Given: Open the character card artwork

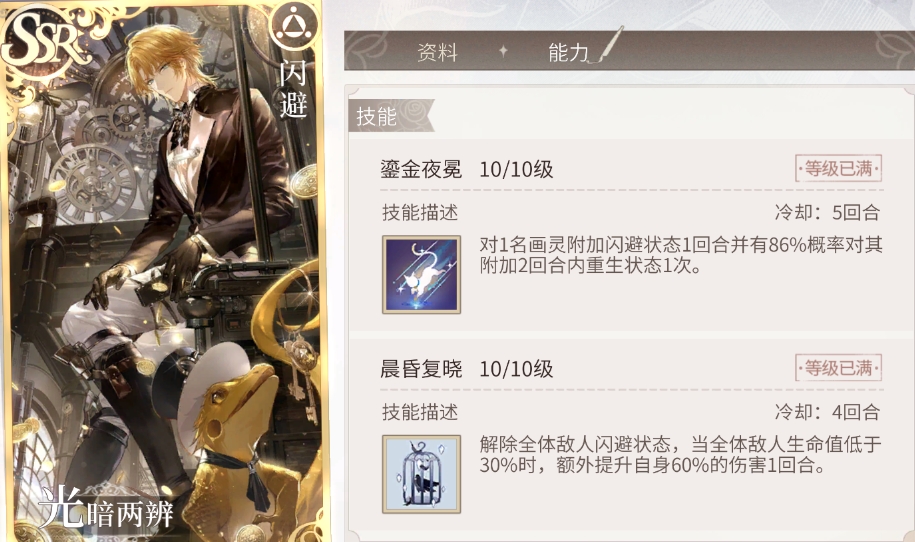Looking at the screenshot, I should 163,271.
